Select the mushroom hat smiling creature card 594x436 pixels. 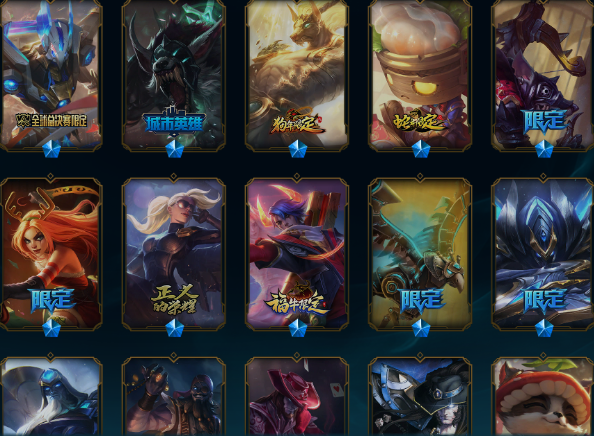click(x=543, y=397)
